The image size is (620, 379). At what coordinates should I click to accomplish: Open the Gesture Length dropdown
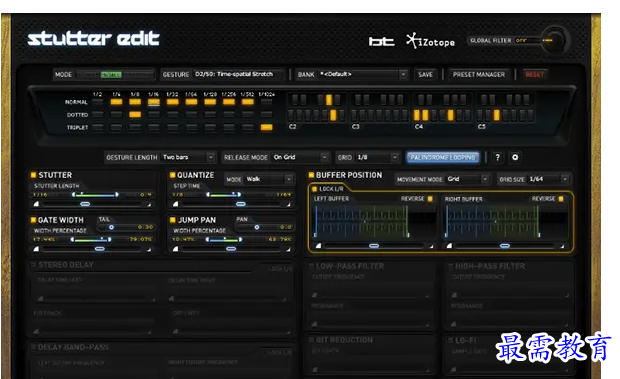[188, 157]
